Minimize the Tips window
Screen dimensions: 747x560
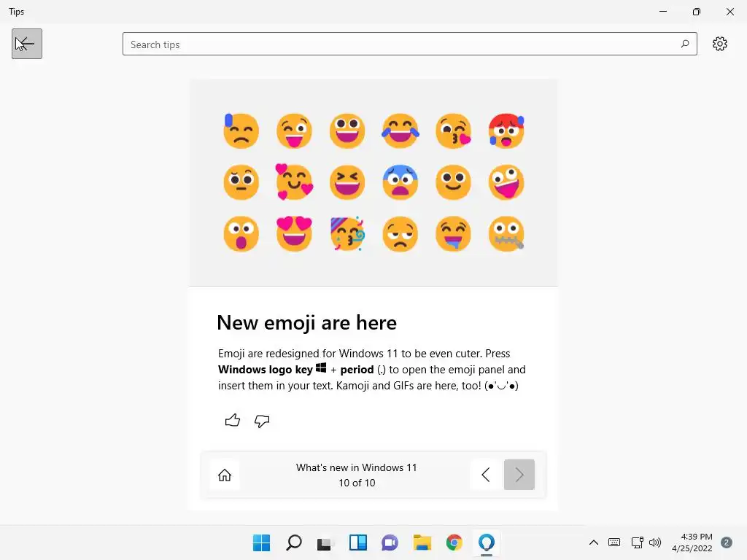(x=662, y=12)
